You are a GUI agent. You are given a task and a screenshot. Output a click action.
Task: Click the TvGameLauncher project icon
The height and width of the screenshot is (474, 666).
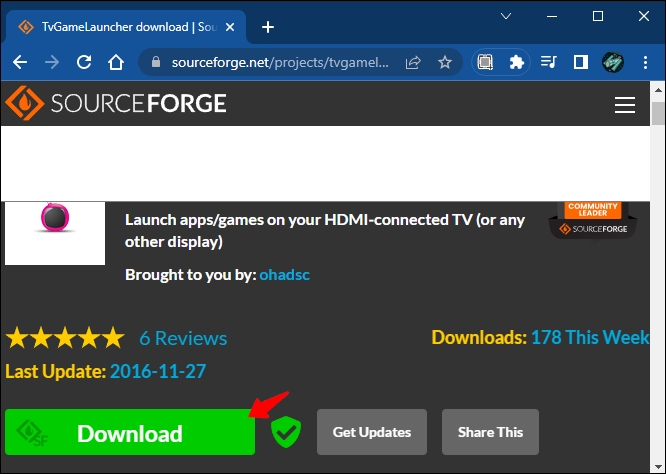pos(55,233)
